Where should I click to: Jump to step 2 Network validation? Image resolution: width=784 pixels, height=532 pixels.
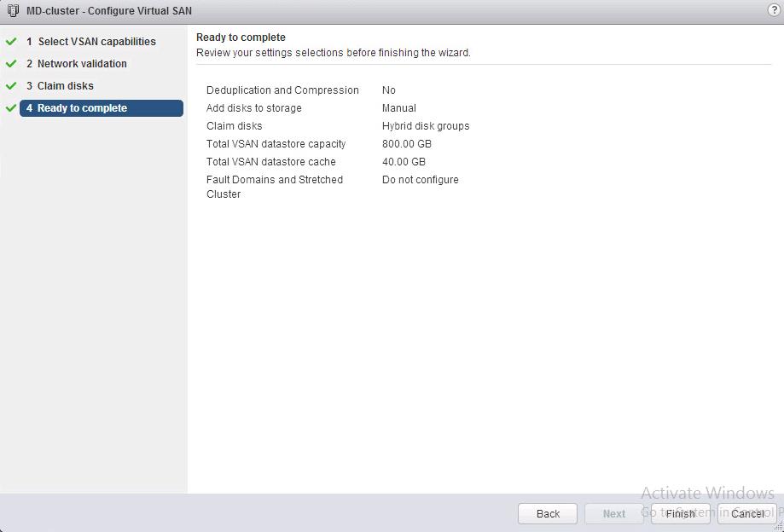(x=82, y=64)
